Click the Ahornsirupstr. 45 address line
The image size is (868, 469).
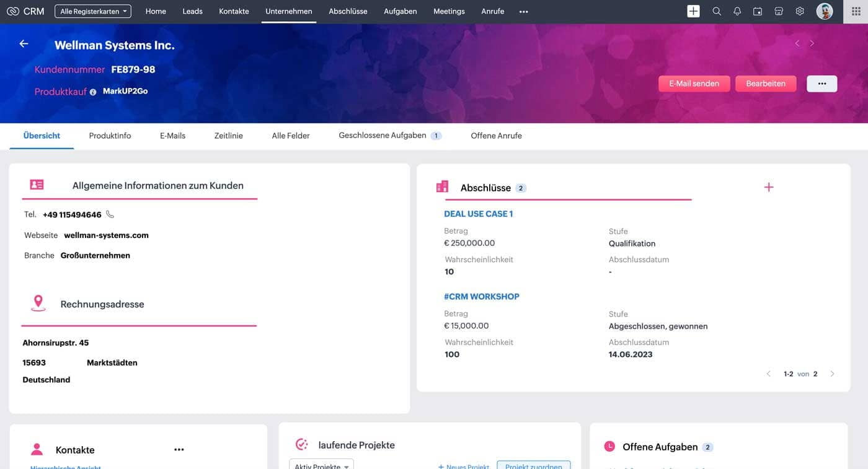pos(56,343)
